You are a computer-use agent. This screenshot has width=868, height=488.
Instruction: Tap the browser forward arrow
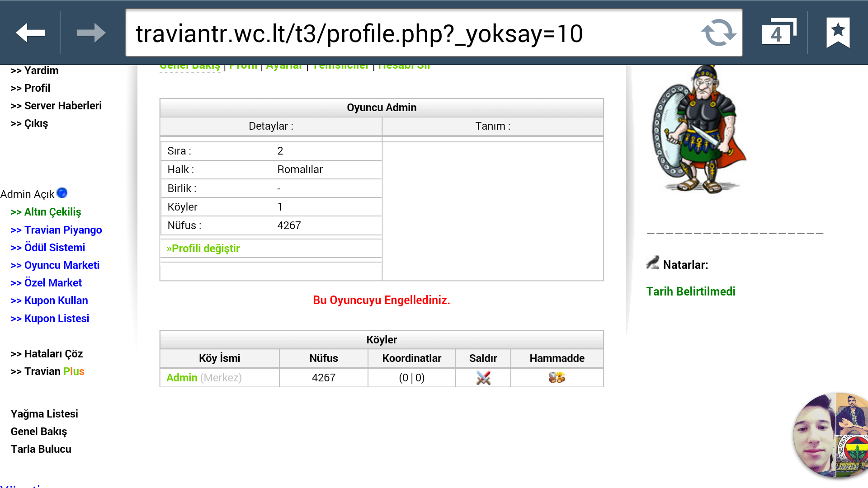click(91, 33)
